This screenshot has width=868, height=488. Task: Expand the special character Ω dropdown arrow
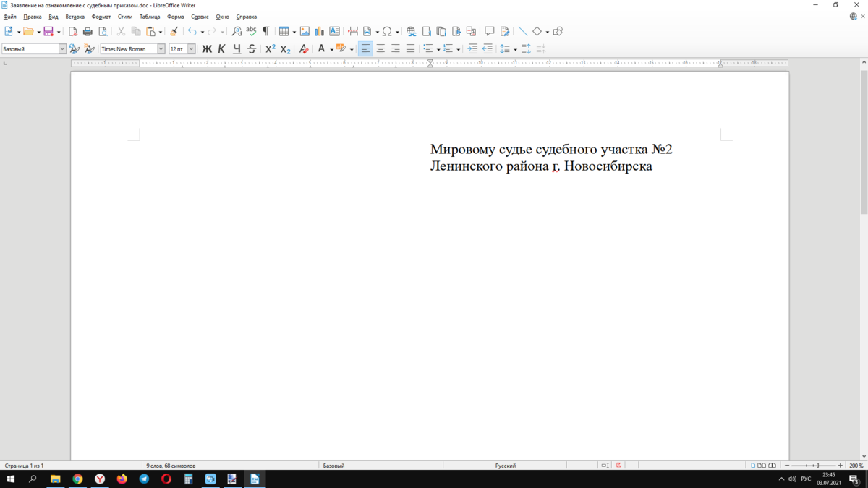397,32
